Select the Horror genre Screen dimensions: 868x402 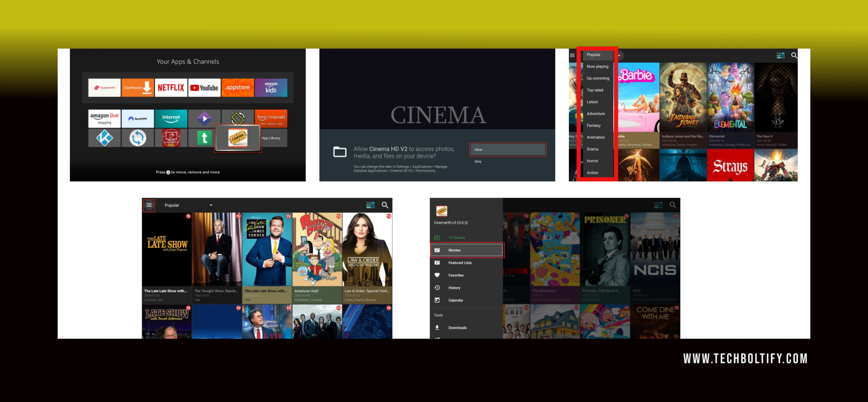pos(593,161)
